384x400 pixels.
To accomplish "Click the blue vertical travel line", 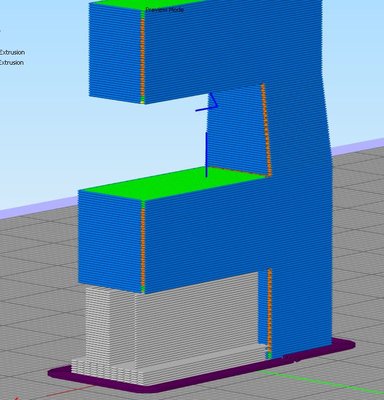I will (x=206, y=154).
